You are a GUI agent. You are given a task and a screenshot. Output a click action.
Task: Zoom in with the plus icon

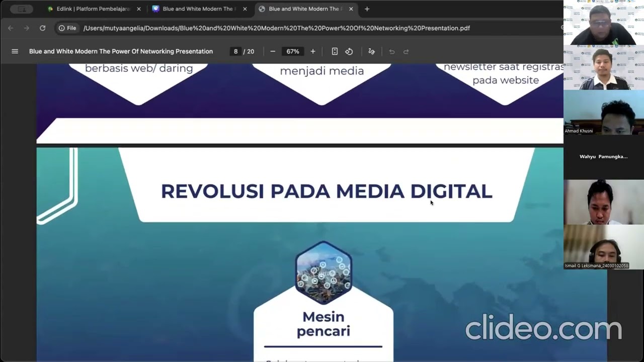[313, 51]
